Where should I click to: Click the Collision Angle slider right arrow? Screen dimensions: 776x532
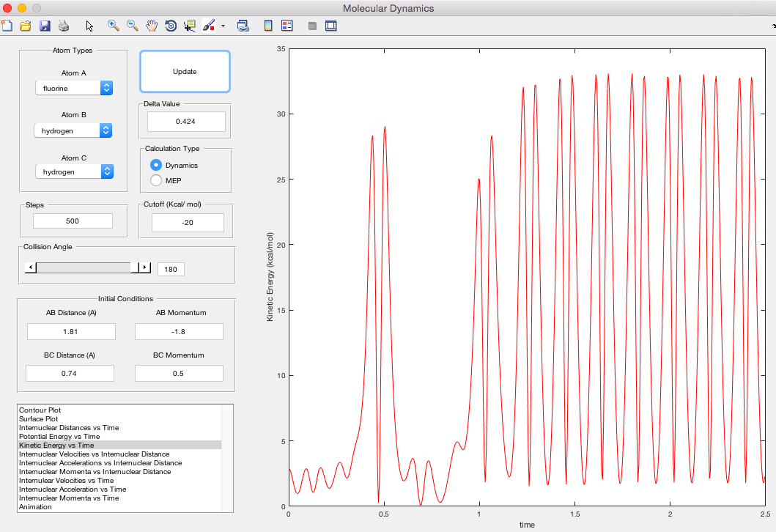click(145, 268)
